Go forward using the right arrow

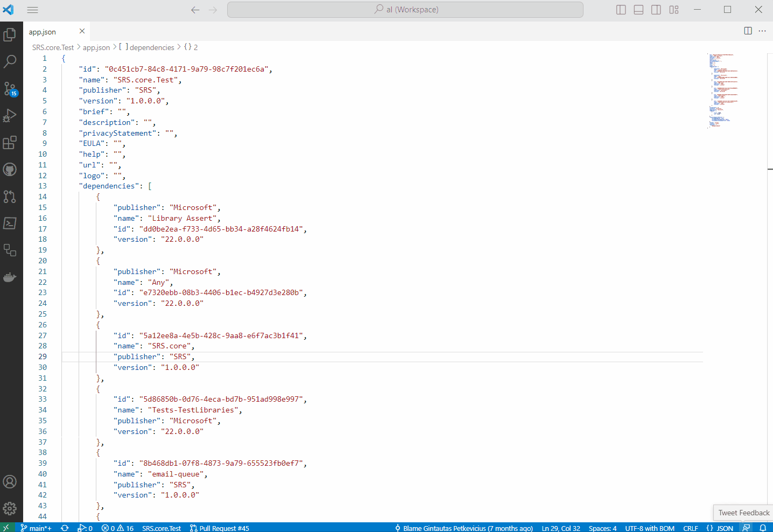[x=213, y=10]
